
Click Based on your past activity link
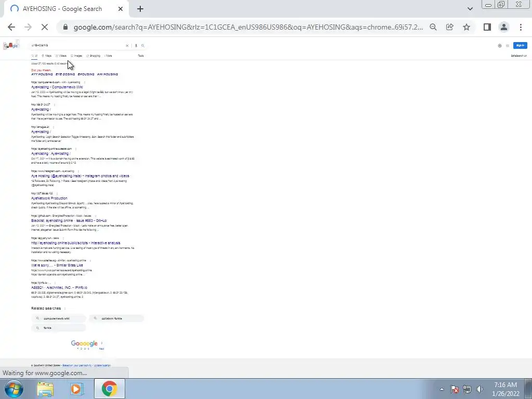point(77,365)
